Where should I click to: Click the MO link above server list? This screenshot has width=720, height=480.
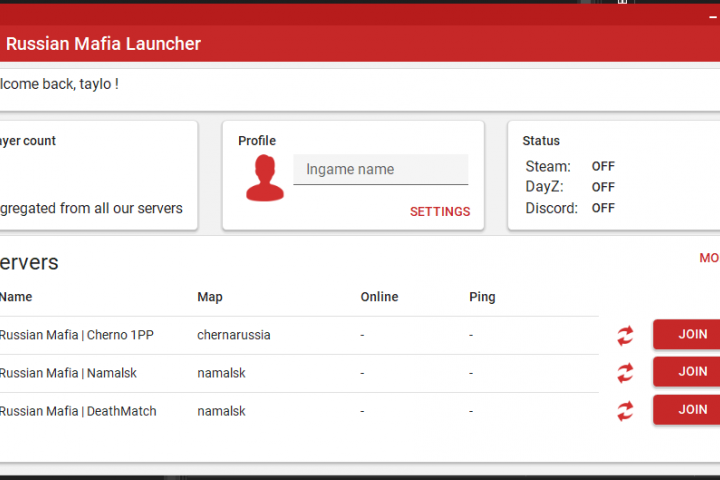tap(709, 258)
